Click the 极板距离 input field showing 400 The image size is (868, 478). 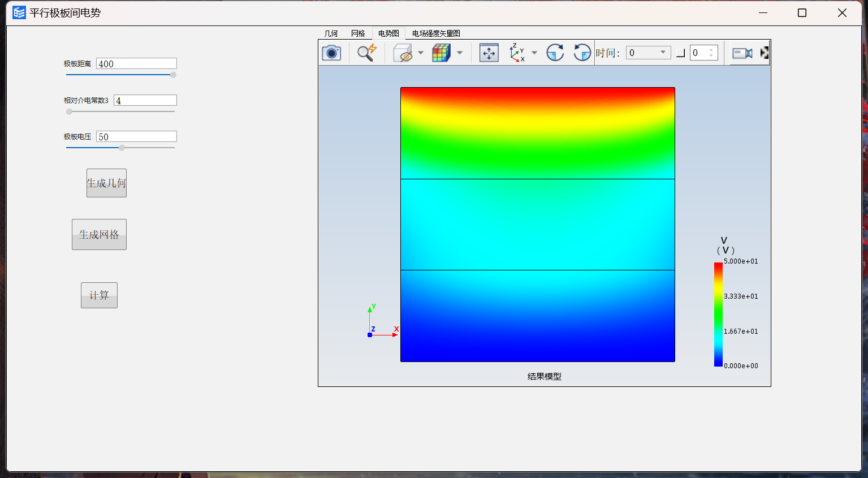coord(136,63)
